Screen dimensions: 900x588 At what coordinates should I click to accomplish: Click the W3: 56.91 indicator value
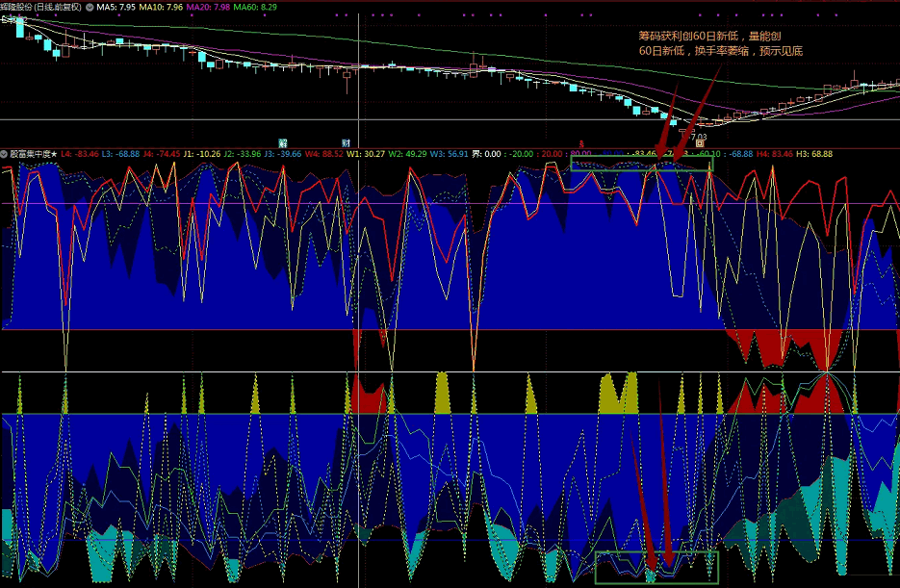450,154
